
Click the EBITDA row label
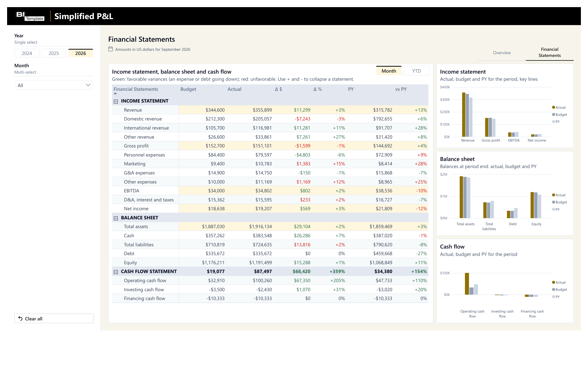point(132,191)
